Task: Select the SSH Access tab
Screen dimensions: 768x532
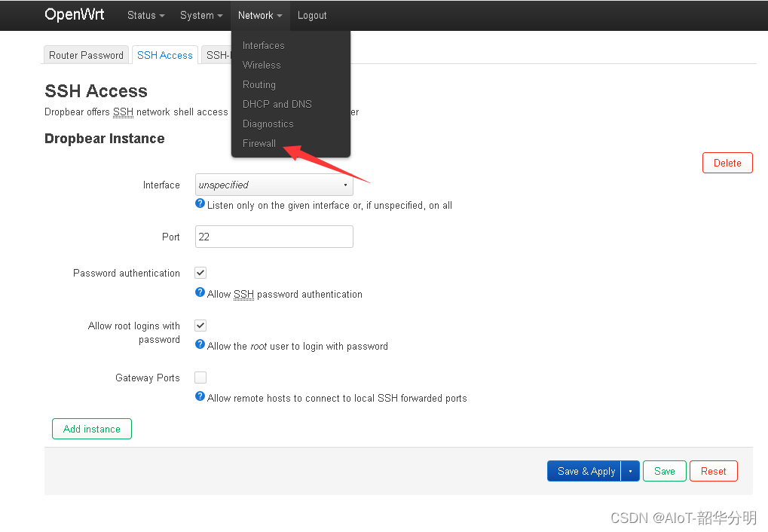Action: coord(165,55)
